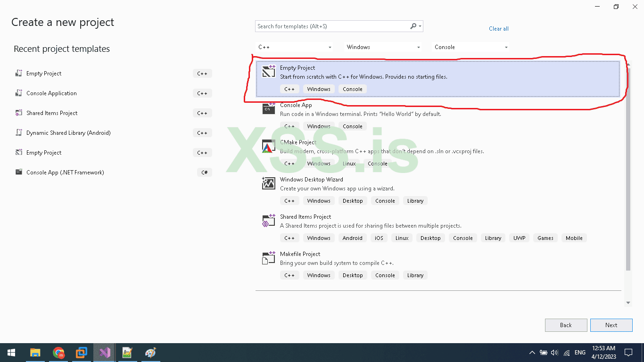Go Back to the previous page
Screen dimensions: 644x362
[566, 325]
